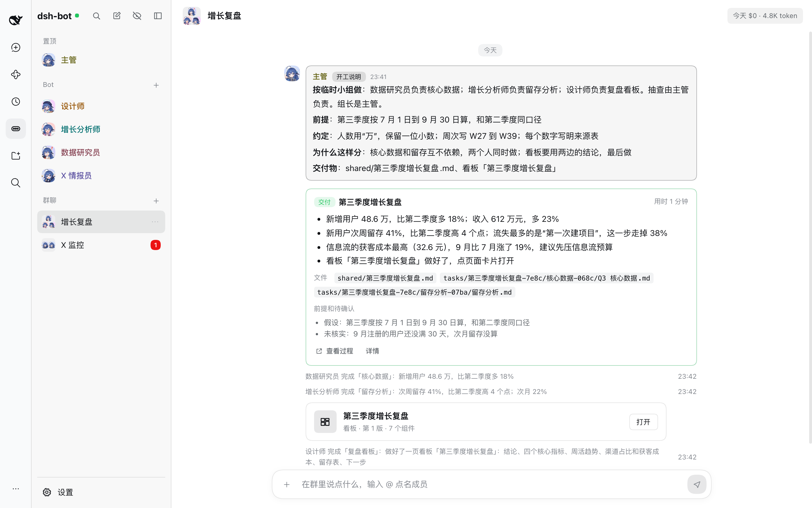This screenshot has height=508, width=812.
Task: Click the 主管 avatar beside the message
Action: [292, 74]
